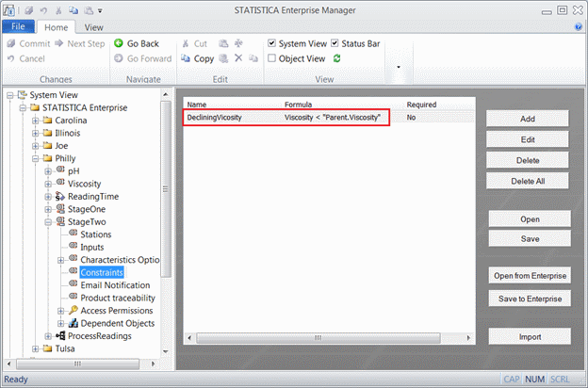Click the Formula column header
The height and width of the screenshot is (388, 588).
298,105
